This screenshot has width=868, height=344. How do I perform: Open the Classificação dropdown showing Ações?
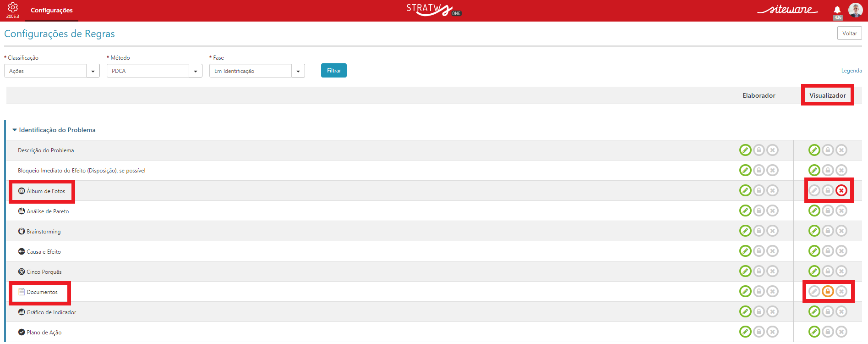click(52, 71)
